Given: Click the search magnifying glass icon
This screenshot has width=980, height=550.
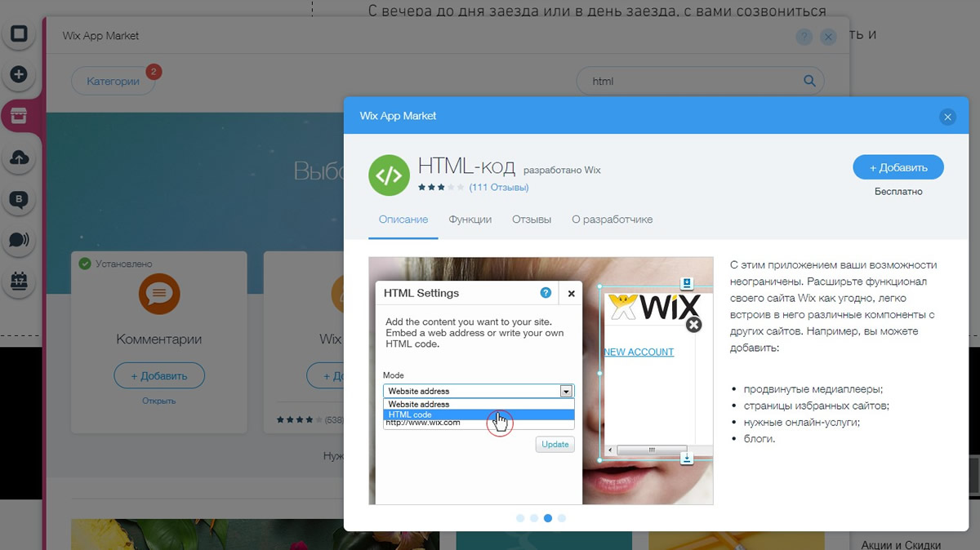Looking at the screenshot, I should click(809, 81).
